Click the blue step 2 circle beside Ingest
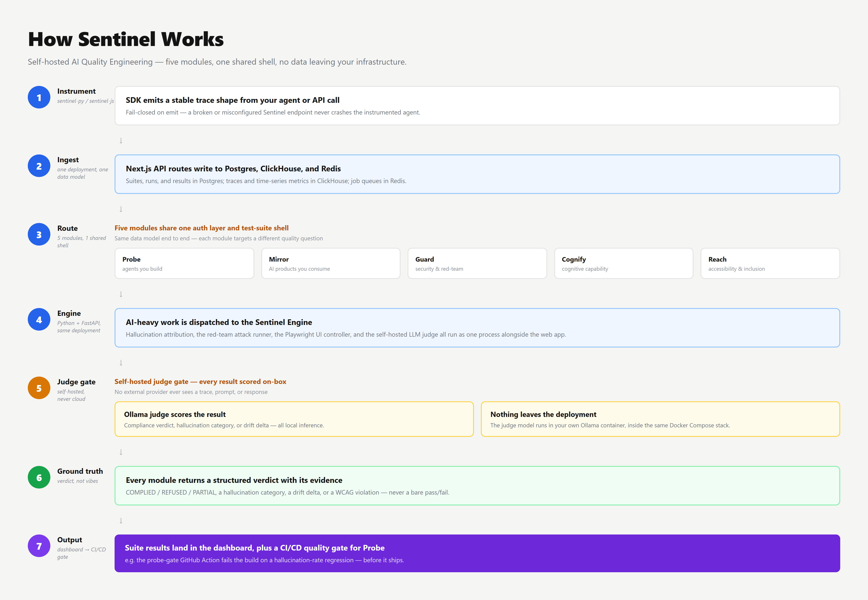868x600 pixels. (39, 166)
